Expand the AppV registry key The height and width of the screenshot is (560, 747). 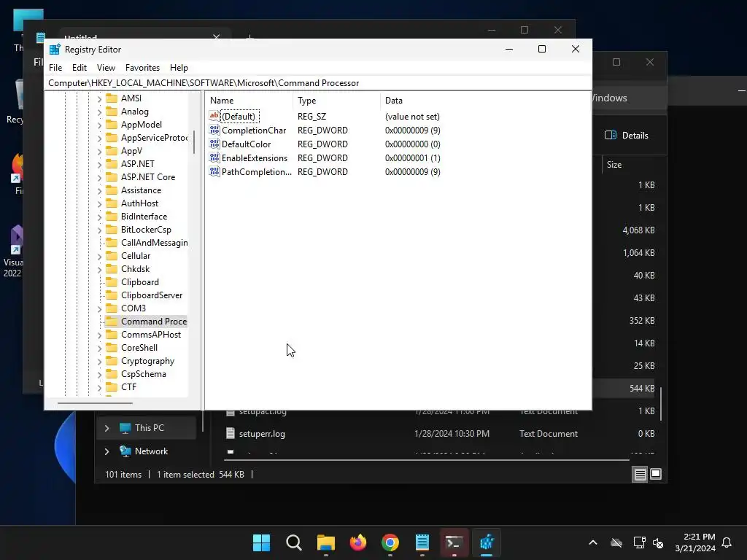point(99,152)
